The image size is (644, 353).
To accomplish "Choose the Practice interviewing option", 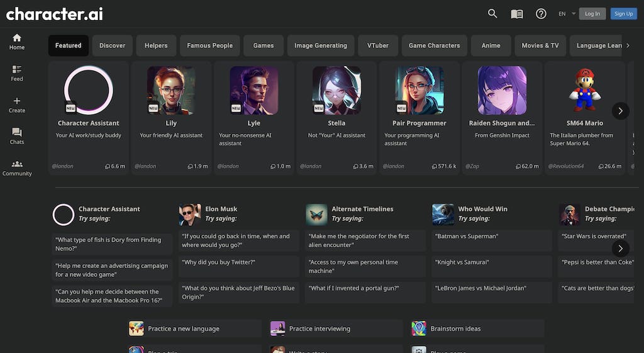I will [x=336, y=328].
